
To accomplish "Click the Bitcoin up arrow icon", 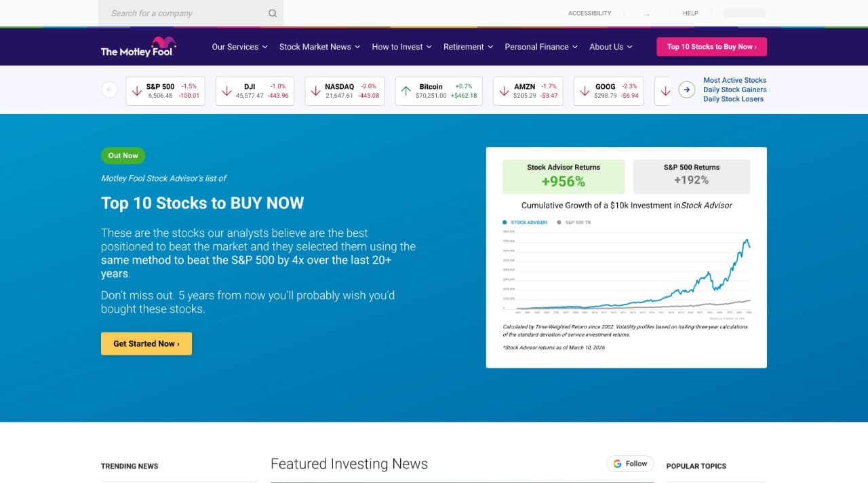I will [x=406, y=91].
